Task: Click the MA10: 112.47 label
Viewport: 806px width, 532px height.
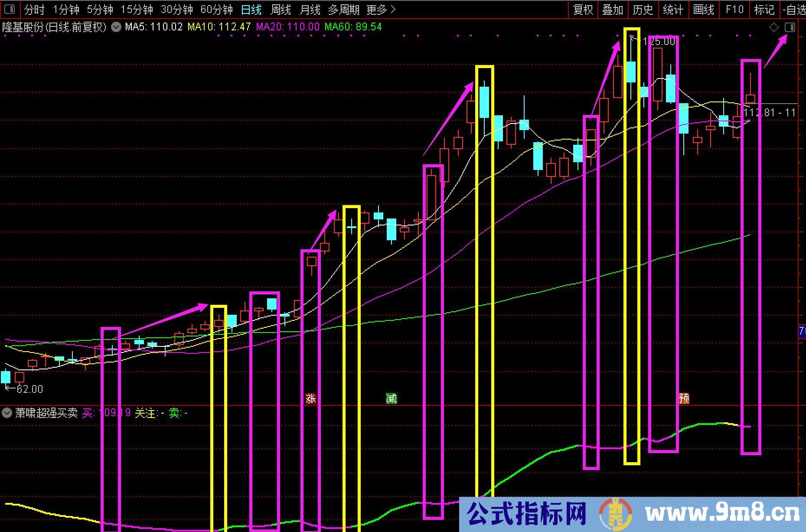Action: tap(219, 27)
